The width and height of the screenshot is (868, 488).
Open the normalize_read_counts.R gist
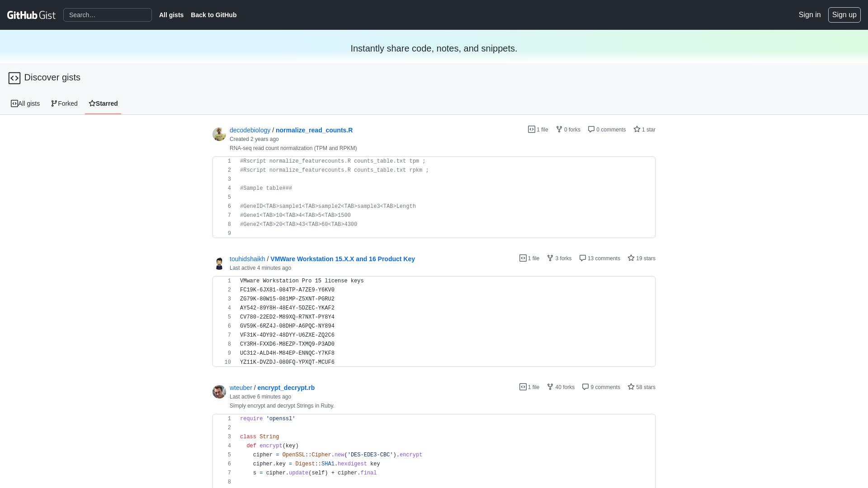pos(314,130)
